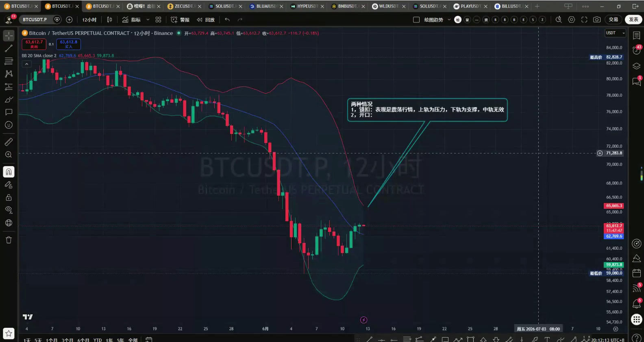The height and width of the screenshot is (342, 644).
Task: Start bar replay with 回放
Action: [206, 19]
